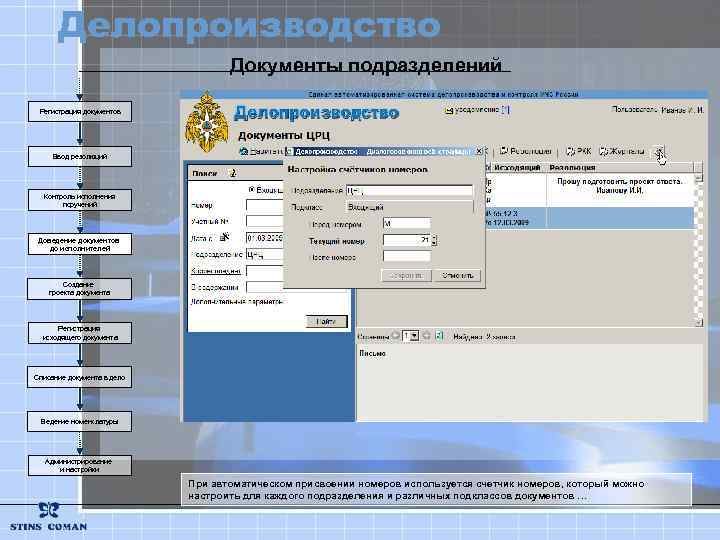720x540 pixels.
Task: Click the МЧС emblem logo
Action: tap(207, 122)
